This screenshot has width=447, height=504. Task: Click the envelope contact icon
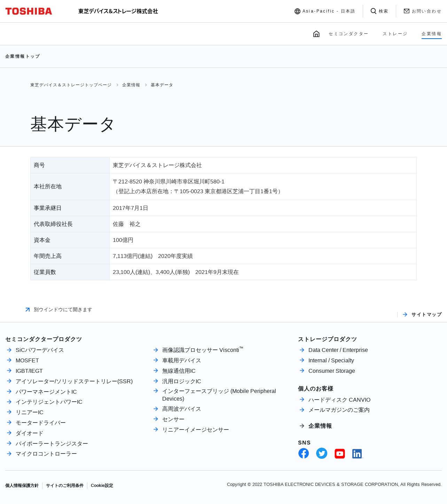click(x=407, y=11)
